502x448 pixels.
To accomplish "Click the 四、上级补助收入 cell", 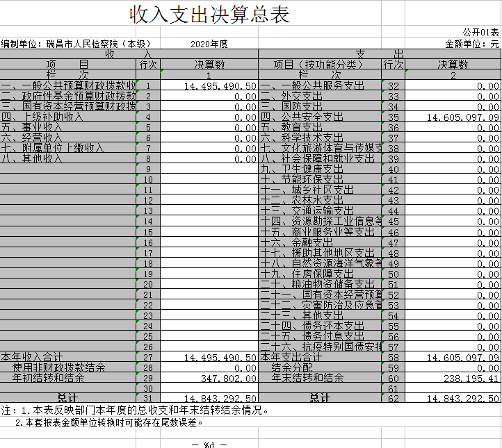I will tap(68, 117).
